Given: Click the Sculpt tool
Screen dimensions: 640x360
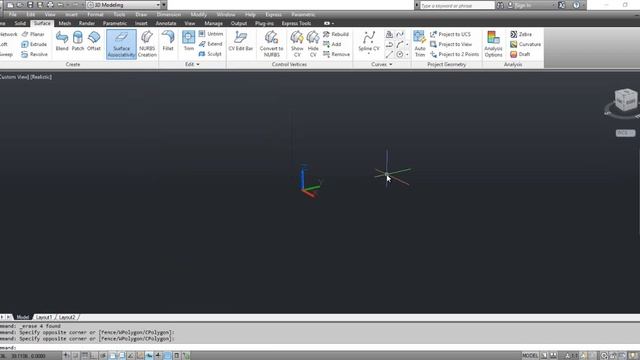Looking at the screenshot, I should (210, 54).
